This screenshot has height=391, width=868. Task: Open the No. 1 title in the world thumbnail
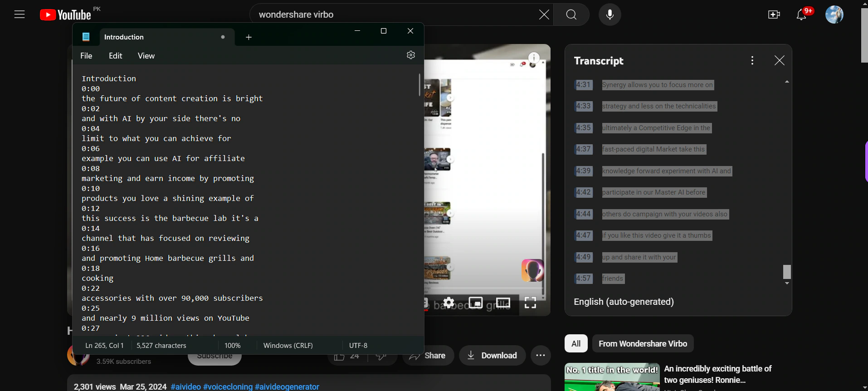[612, 377]
